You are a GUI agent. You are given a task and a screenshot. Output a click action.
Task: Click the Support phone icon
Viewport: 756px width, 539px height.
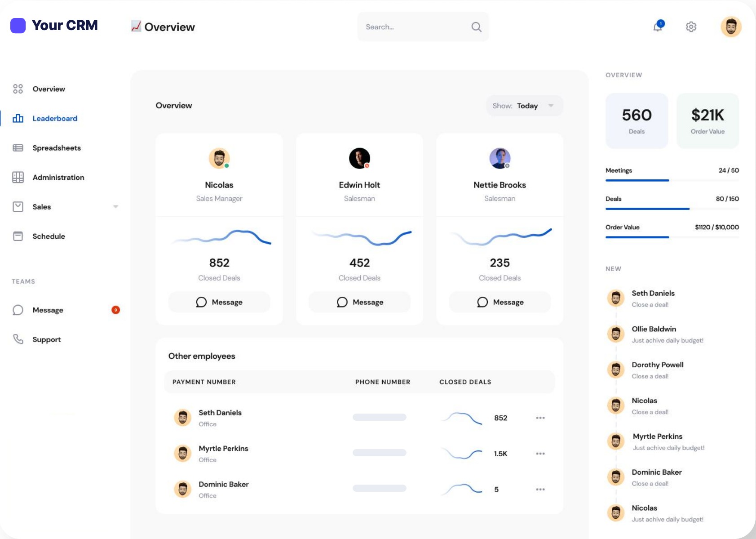coord(18,339)
